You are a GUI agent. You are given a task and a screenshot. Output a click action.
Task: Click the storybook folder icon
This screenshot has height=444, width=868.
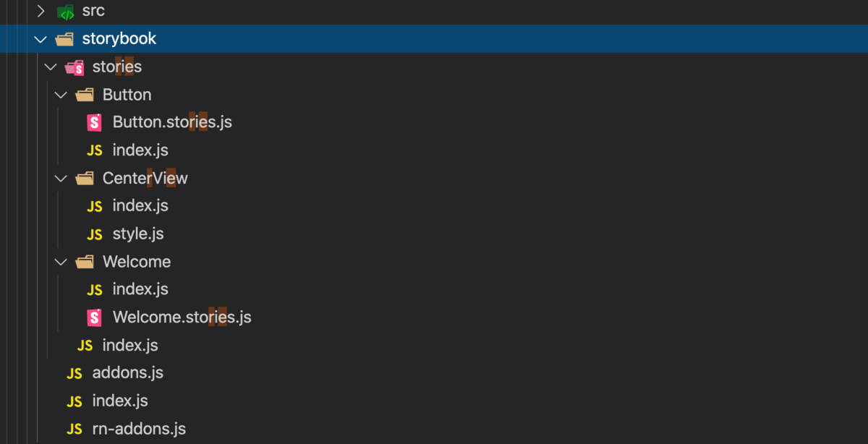pos(64,39)
